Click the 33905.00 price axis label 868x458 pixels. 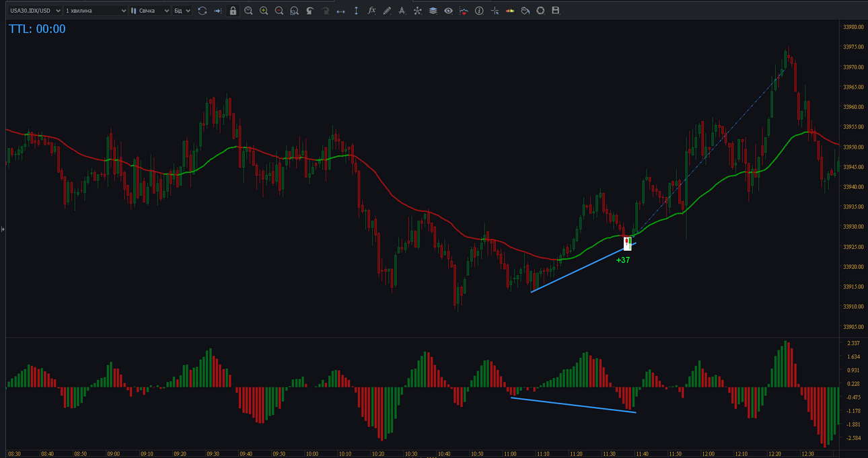tap(853, 327)
